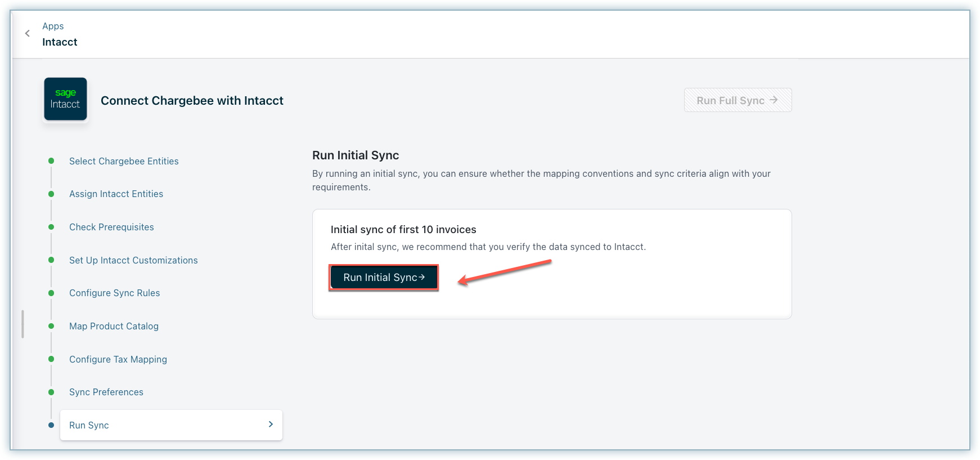Screen dimensions: 980x460
Task: Click the Sage Intacct logo
Action: 65,99
